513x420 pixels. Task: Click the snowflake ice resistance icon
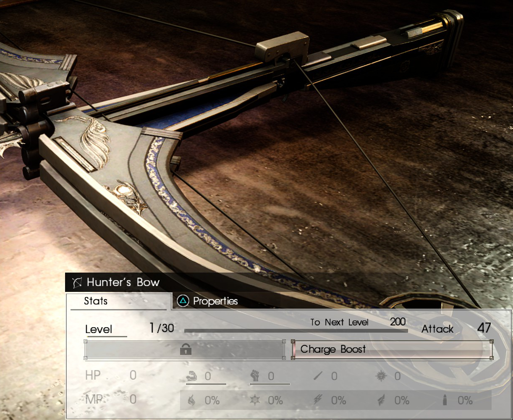(x=255, y=401)
